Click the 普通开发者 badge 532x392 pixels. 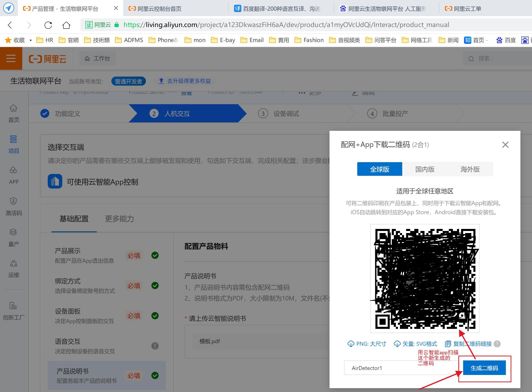point(128,81)
